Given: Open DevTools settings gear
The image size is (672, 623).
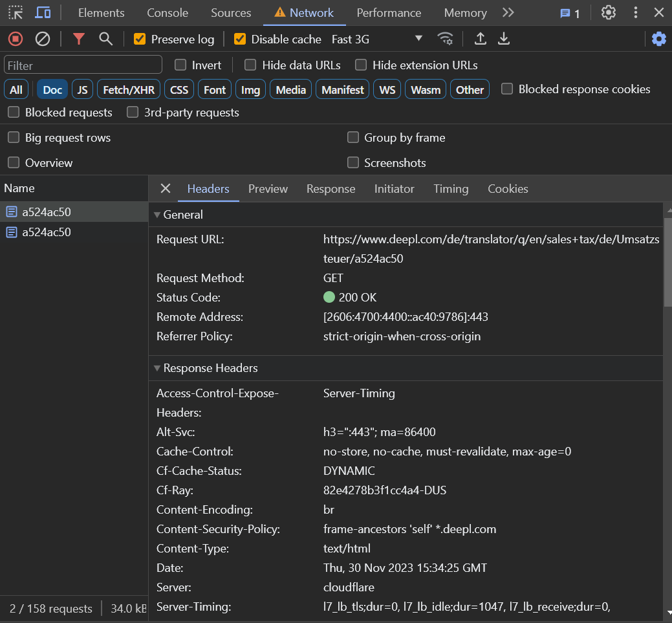Looking at the screenshot, I should [608, 12].
